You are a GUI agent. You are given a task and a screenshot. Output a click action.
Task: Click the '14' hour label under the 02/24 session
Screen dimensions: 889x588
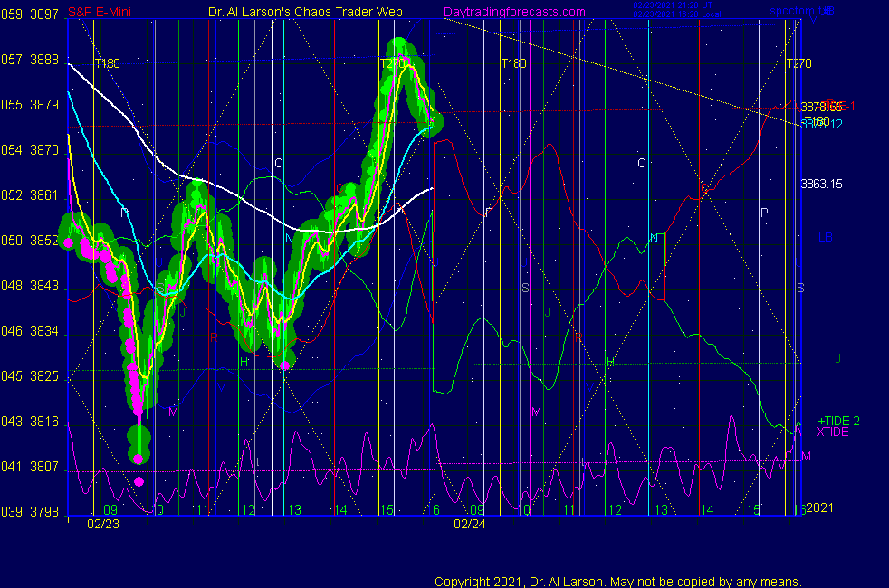click(706, 510)
